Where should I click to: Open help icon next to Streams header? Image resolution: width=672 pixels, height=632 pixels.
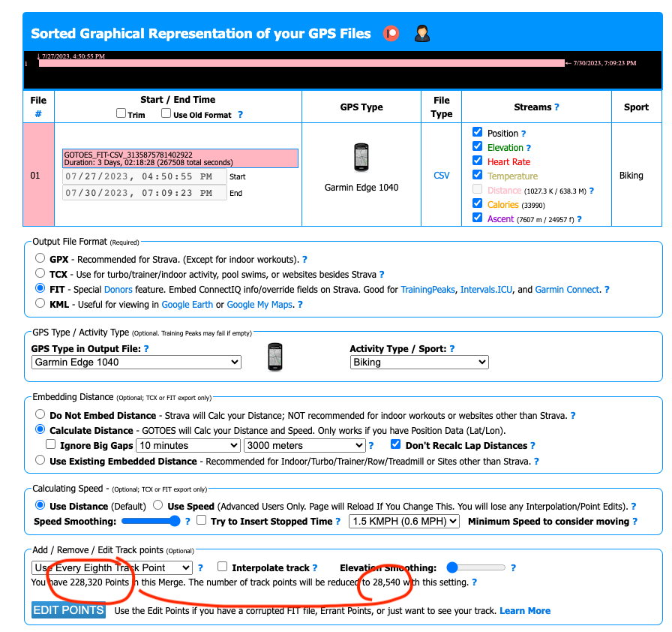tap(556, 107)
